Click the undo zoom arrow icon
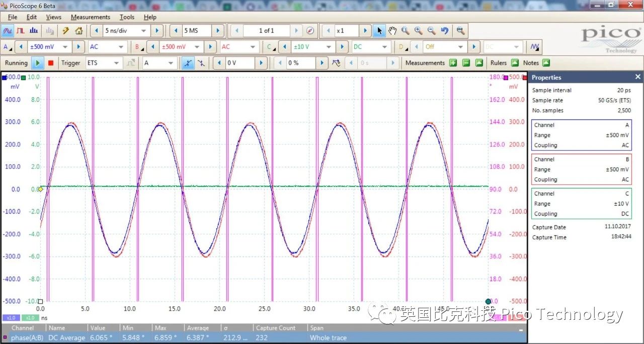The width and height of the screenshot is (644, 344). (444, 31)
